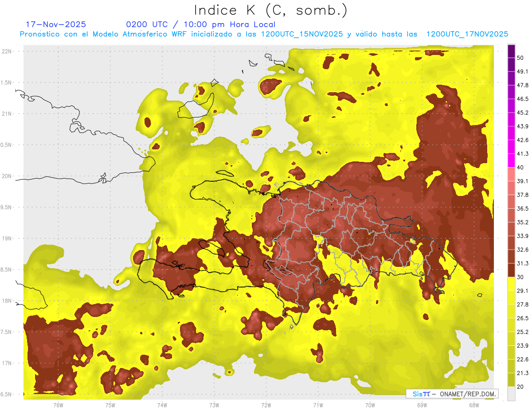The width and height of the screenshot is (532, 411).
Task: Click the '23.9' colorbar value
Action: coord(523,345)
